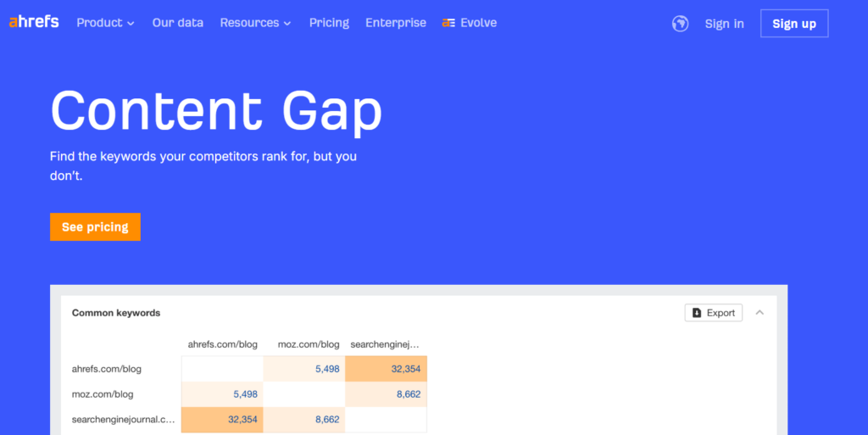This screenshot has width=868, height=435.
Task: Click the Common keywords title
Action: 116,313
